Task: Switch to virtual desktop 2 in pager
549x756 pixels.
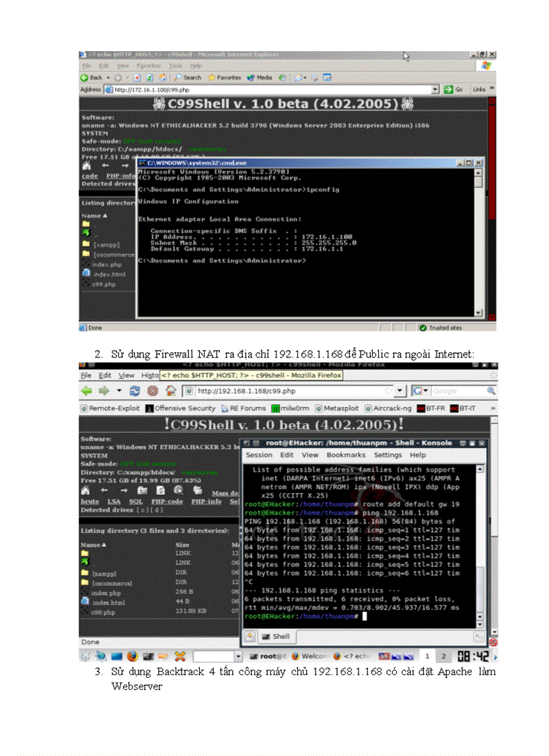Action: click(x=443, y=656)
